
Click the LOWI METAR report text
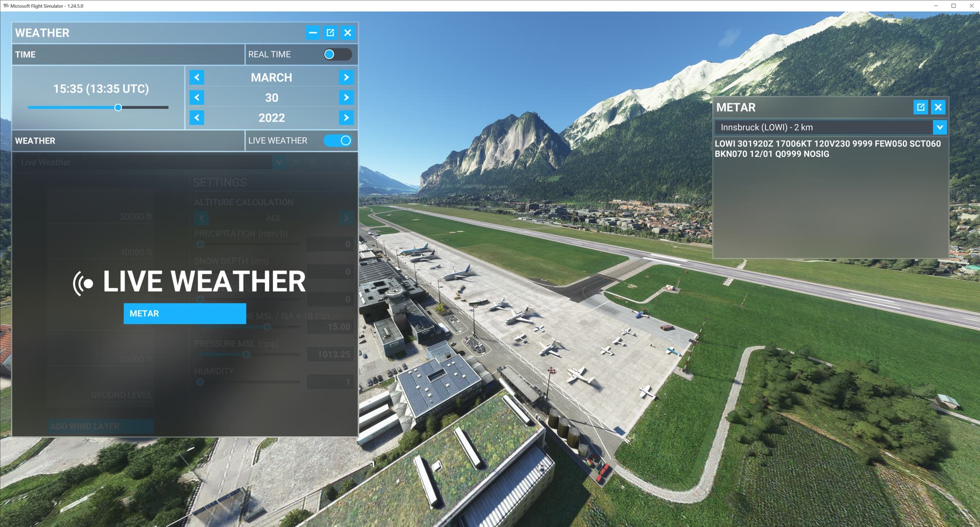coord(827,148)
